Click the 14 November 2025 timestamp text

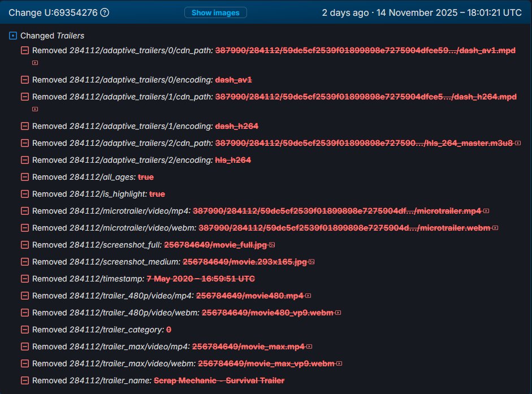tap(449, 12)
